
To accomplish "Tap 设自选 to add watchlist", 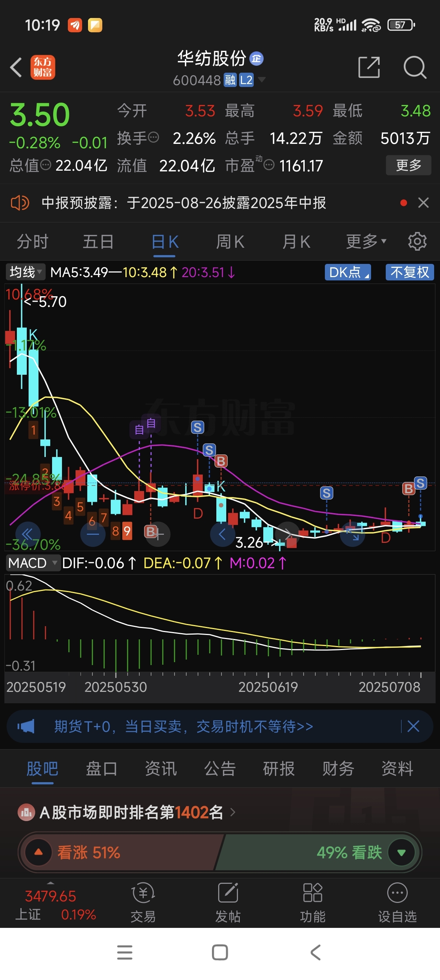I will click(397, 903).
